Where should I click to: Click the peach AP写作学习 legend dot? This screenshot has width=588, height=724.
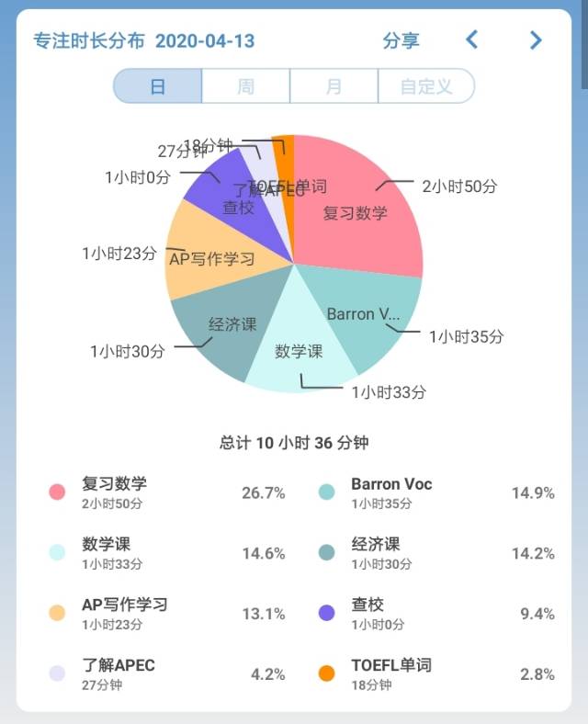tap(58, 613)
